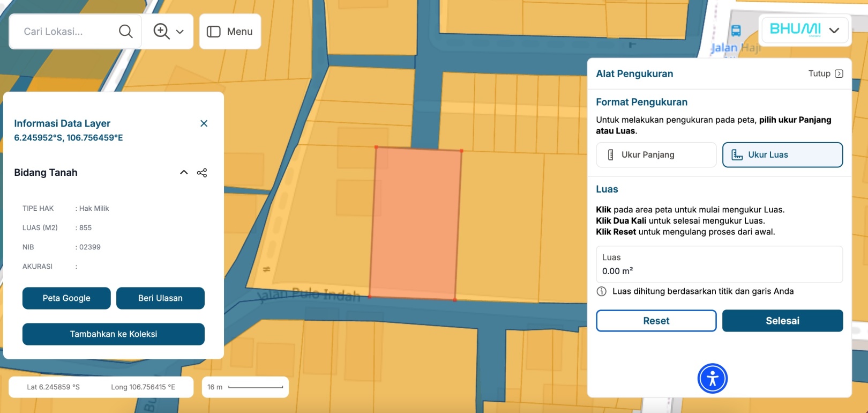The image size is (868, 413).
Task: Click the search magnifier icon
Action: [x=125, y=32]
